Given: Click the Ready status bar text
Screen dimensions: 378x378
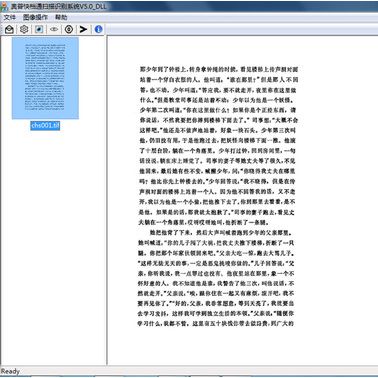Looking at the screenshot, I should pos(10,371).
